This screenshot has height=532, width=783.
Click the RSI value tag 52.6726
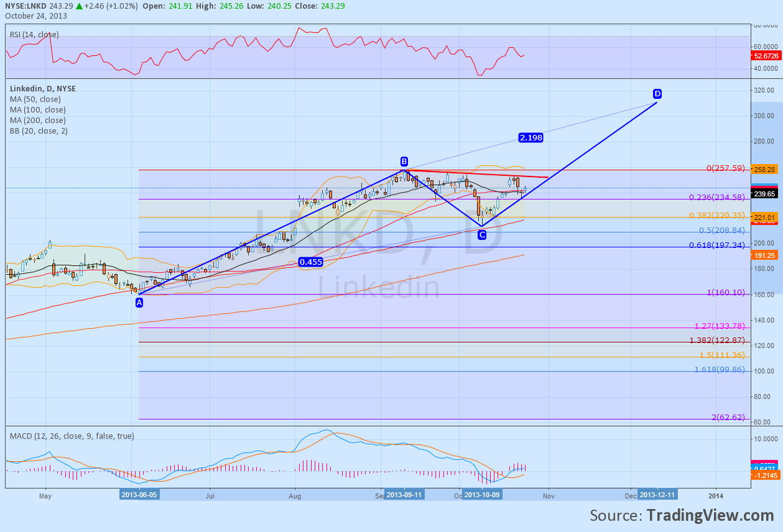pyautogui.click(x=767, y=55)
